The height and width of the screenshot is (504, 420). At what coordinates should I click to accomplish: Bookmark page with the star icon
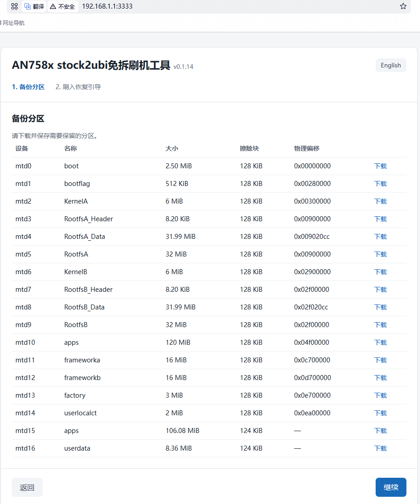pyautogui.click(x=403, y=6)
